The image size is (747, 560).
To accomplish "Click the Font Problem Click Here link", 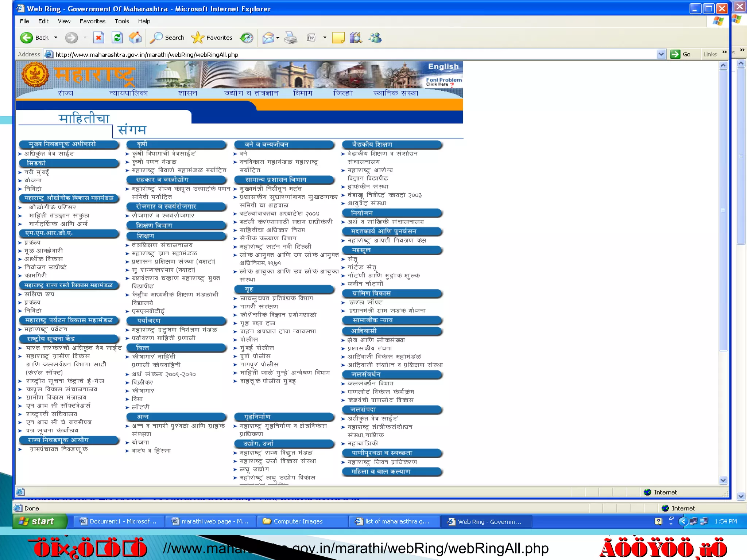I will [443, 82].
